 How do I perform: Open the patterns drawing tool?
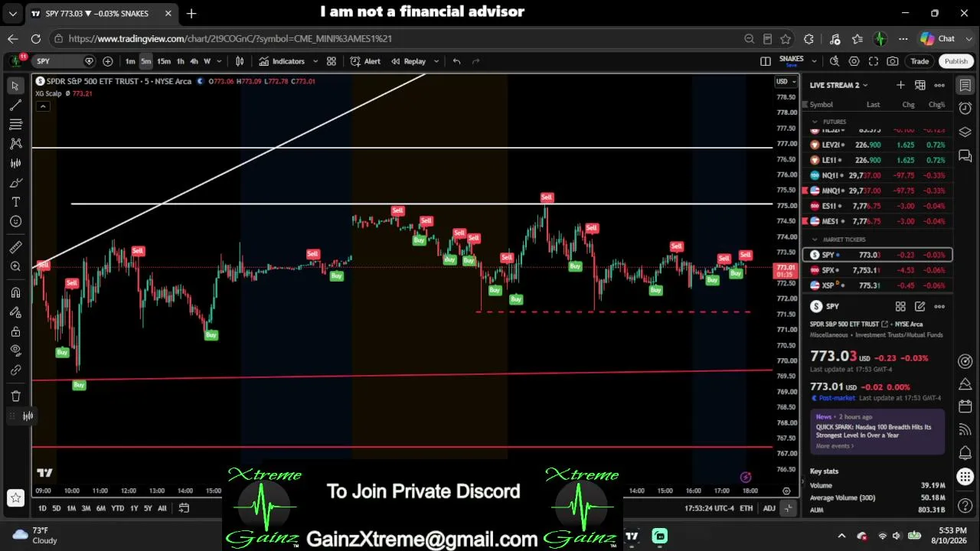[x=15, y=143]
